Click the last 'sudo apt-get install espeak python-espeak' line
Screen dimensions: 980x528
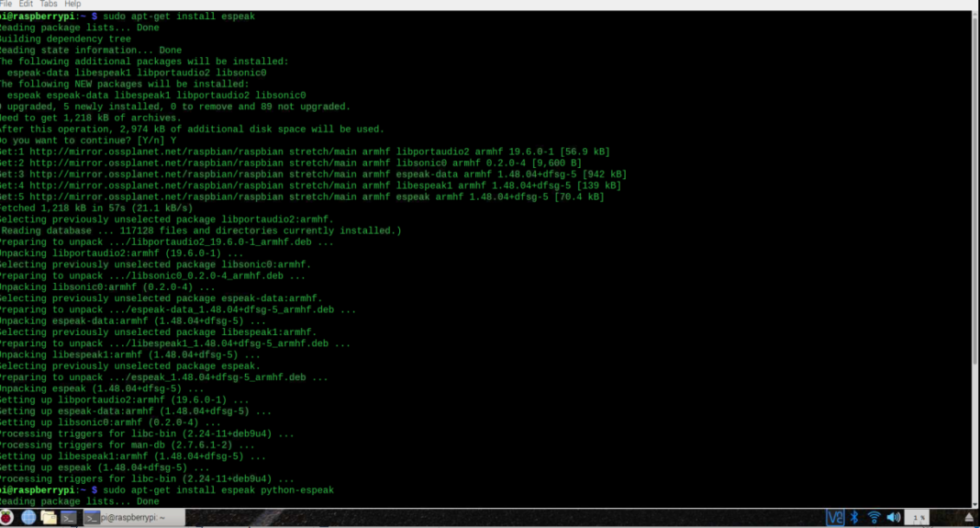click(x=218, y=490)
